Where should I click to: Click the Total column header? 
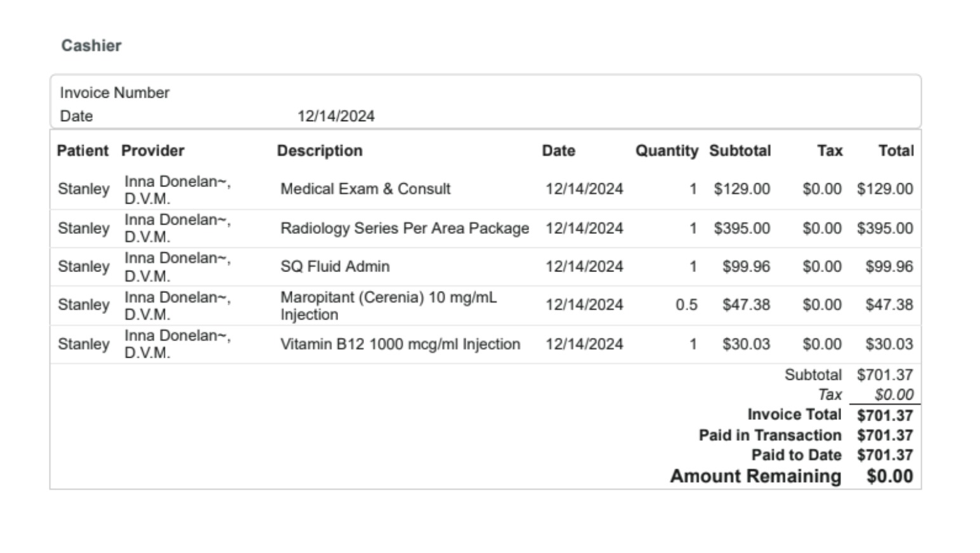tap(896, 151)
